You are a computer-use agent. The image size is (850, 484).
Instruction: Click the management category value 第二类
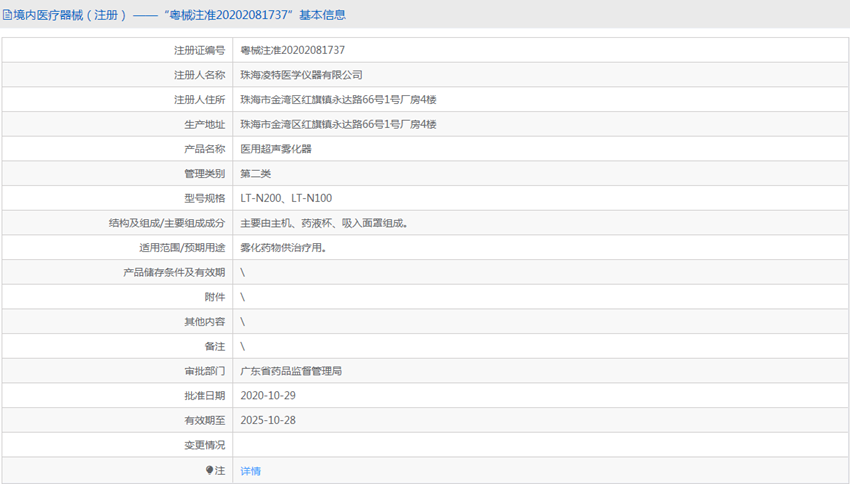256,174
